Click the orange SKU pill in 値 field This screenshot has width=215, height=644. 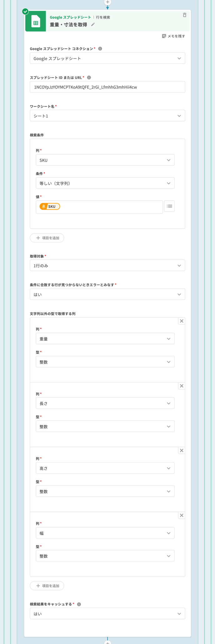[50, 207]
